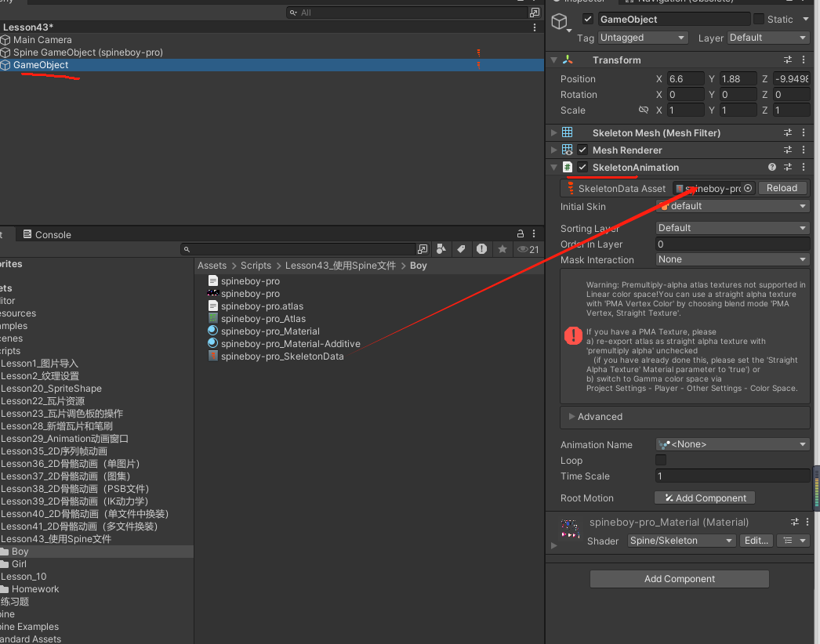820x644 pixels.
Task: Open SkeletonAnimation presets icon
Action: (788, 168)
